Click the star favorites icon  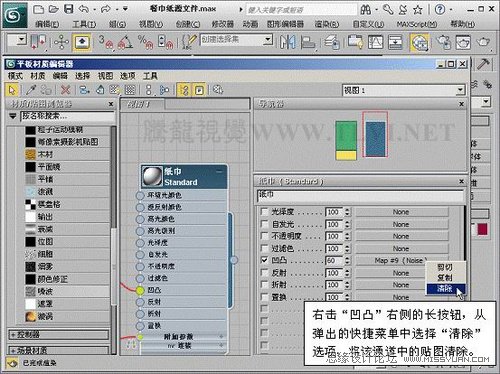tap(417, 10)
